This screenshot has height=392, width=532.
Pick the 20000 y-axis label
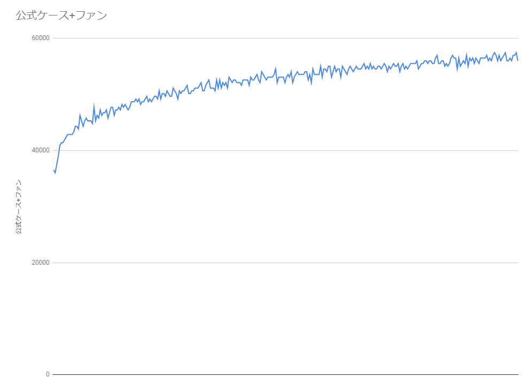click(x=41, y=263)
